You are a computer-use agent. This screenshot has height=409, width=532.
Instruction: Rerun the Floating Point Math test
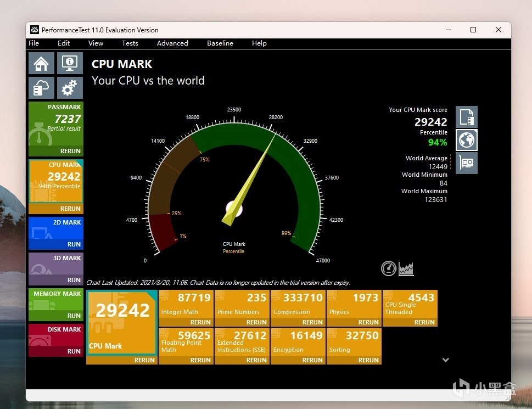(x=200, y=360)
